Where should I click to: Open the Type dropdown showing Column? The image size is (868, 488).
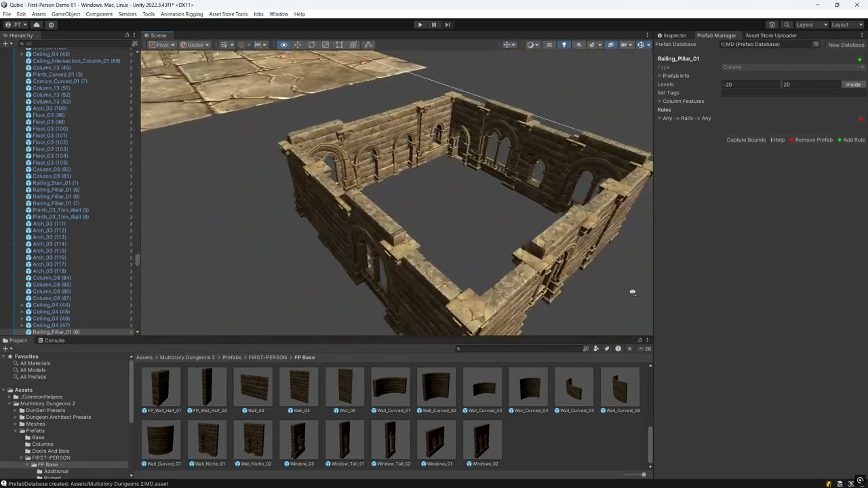coord(793,67)
